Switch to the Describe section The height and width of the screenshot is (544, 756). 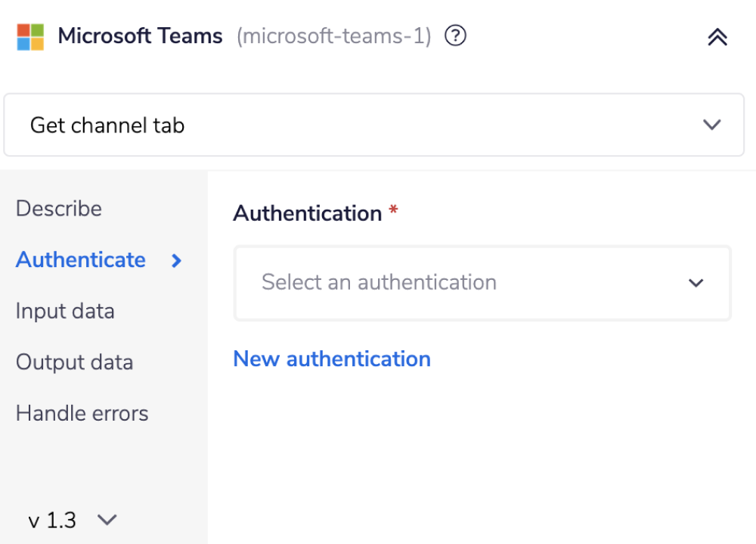58,209
